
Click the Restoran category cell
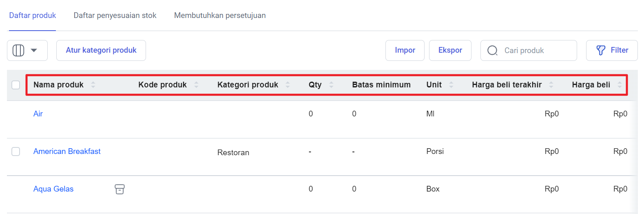(x=233, y=152)
